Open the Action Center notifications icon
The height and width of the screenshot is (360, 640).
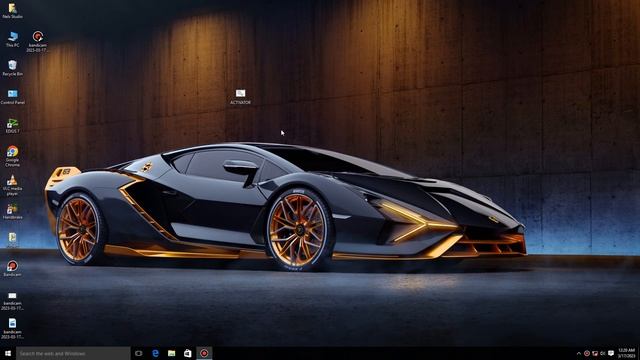pyautogui.click(x=611, y=353)
